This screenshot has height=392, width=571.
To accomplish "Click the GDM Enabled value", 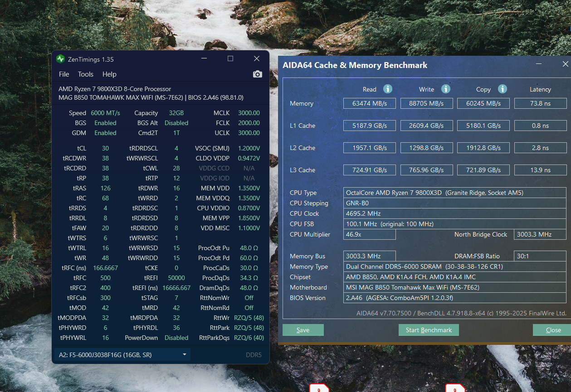I will point(105,133).
